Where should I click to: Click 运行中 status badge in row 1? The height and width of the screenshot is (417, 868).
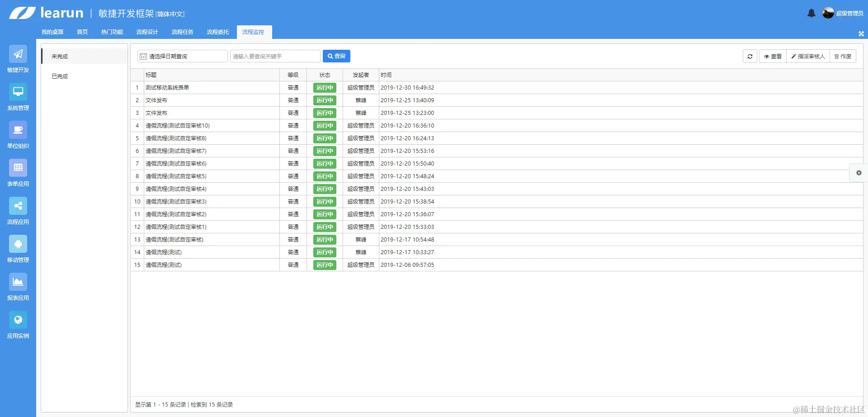[x=325, y=88]
